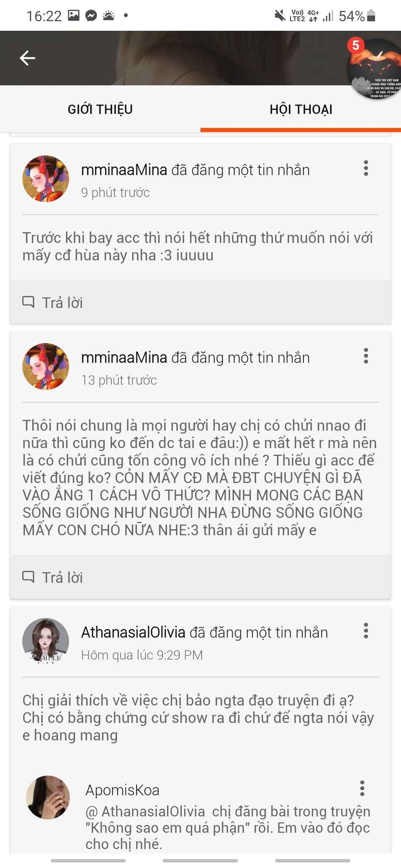Open ApomisKoa's avatar photo
Viewport: 401px width, 868px height.
coord(48,798)
